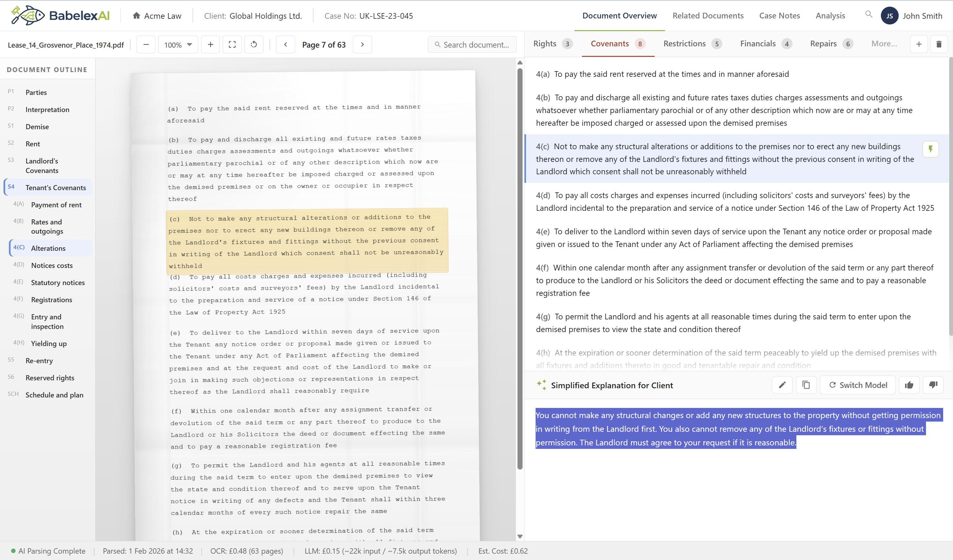Screen dimensions: 953x560
Task: Open Interpretation outline item
Action: (48, 109)
